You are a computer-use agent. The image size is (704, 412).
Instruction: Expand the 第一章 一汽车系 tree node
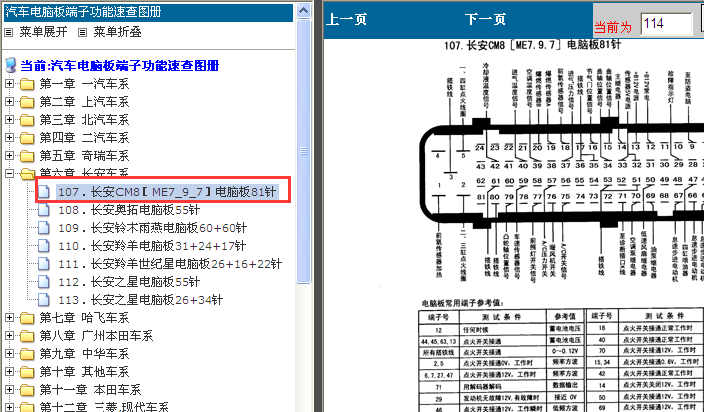point(9,83)
